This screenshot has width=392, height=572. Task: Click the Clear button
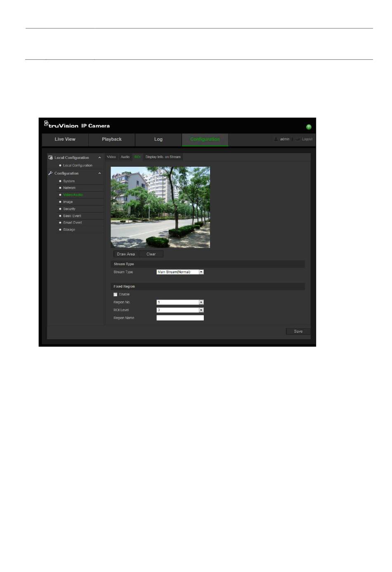pyautogui.click(x=151, y=254)
